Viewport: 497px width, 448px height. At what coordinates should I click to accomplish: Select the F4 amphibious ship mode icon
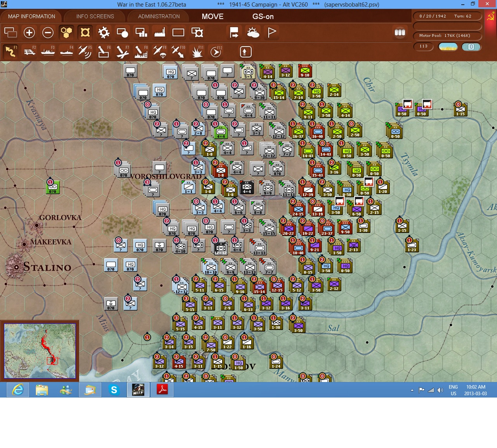pyautogui.click(x=66, y=52)
